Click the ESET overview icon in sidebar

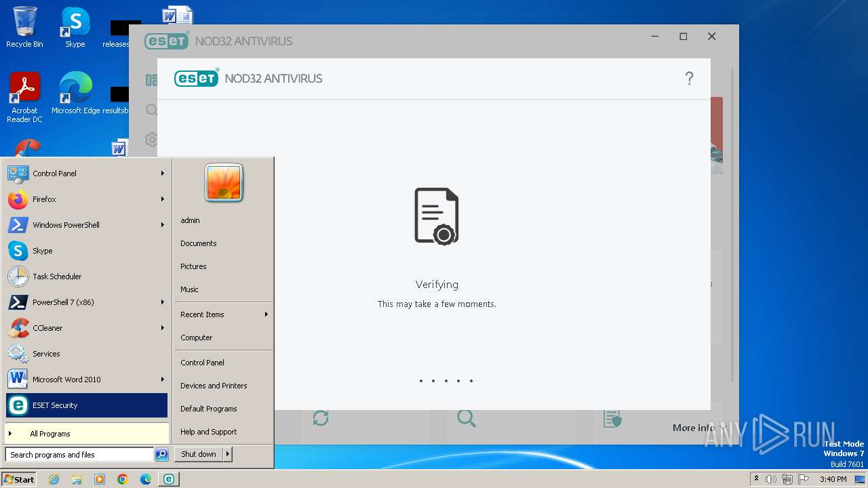tap(151, 80)
